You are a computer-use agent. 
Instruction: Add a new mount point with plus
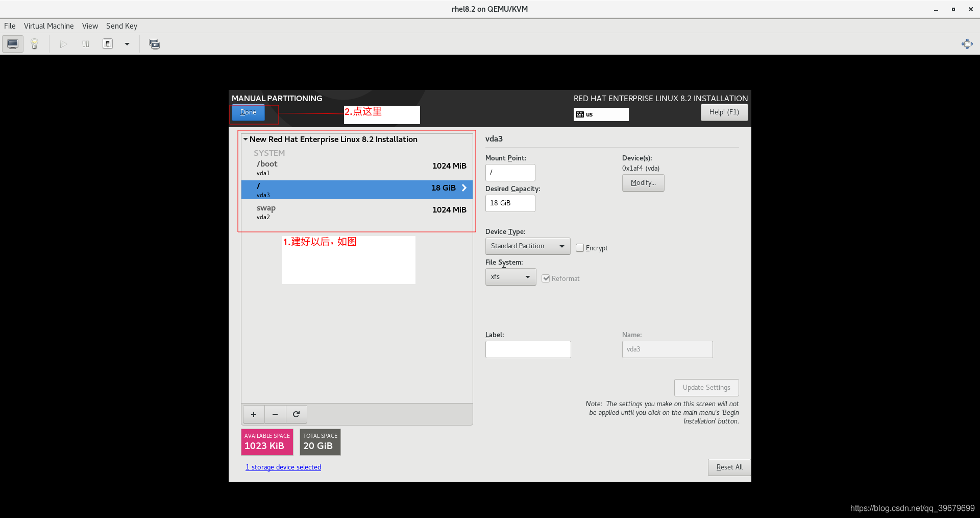pyautogui.click(x=254, y=414)
